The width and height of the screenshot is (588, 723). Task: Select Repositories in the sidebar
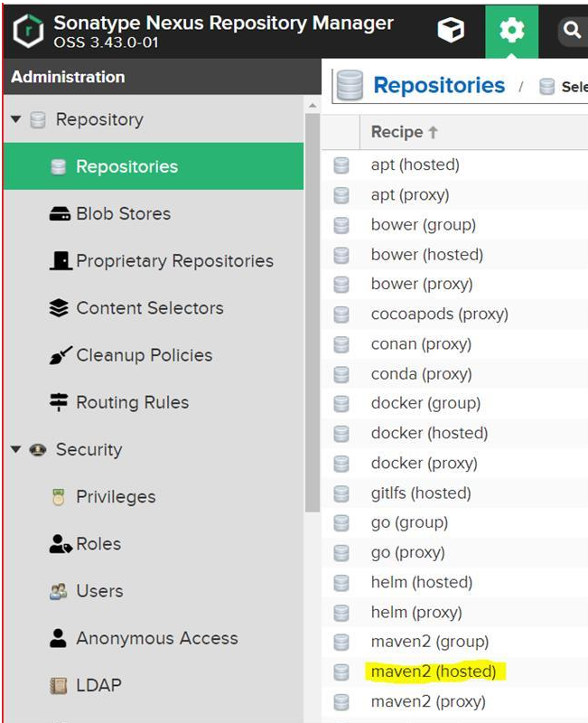coord(153,166)
